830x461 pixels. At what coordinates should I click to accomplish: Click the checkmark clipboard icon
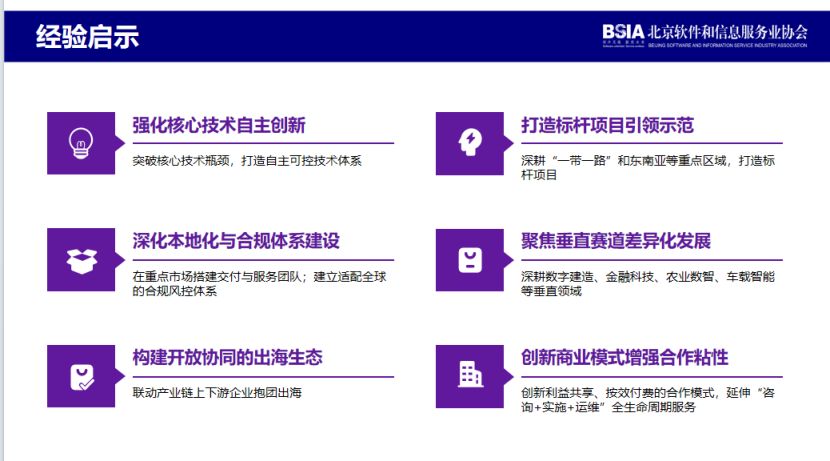click(x=82, y=377)
